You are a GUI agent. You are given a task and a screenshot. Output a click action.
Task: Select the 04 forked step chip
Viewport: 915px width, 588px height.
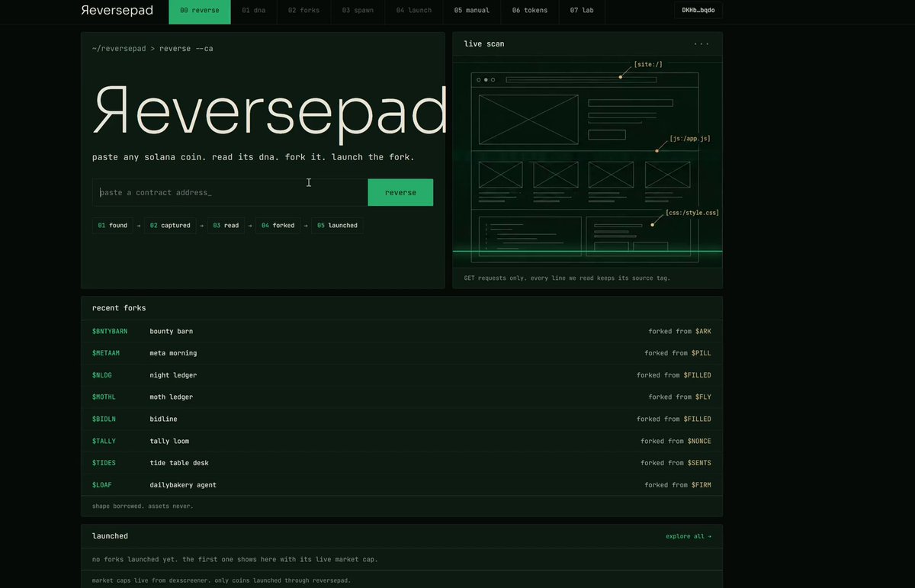coord(278,226)
